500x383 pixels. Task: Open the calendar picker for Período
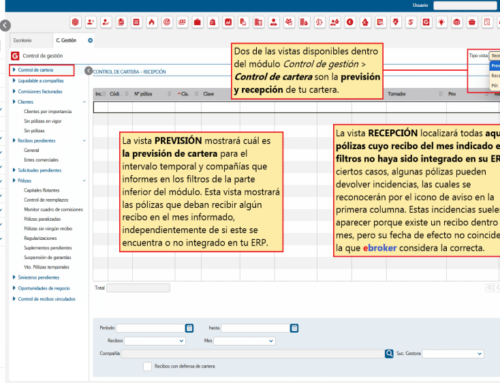coord(189,328)
